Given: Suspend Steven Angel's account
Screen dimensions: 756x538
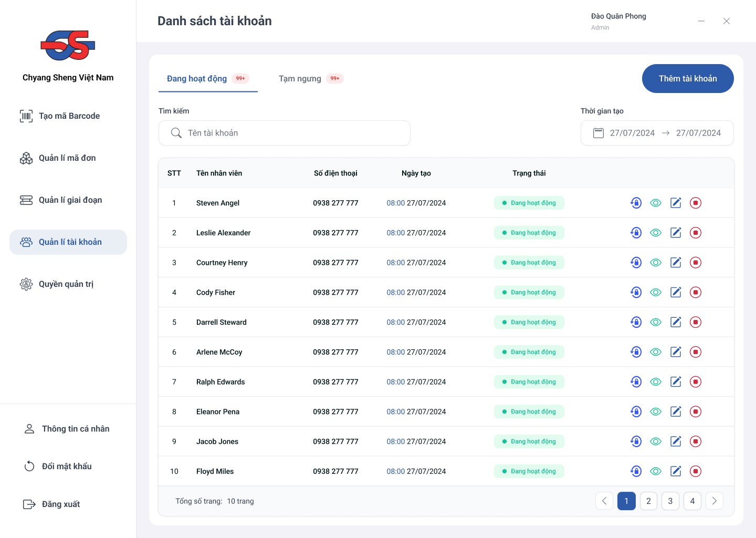Looking at the screenshot, I should tap(696, 203).
